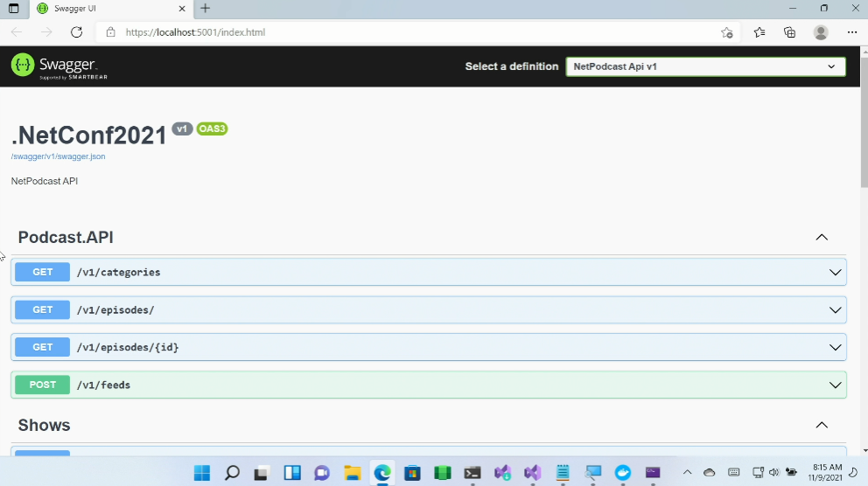Viewport: 868px width, 486px height.
Task: Click the GET badge for /v1/episodes/
Action: tap(43, 309)
